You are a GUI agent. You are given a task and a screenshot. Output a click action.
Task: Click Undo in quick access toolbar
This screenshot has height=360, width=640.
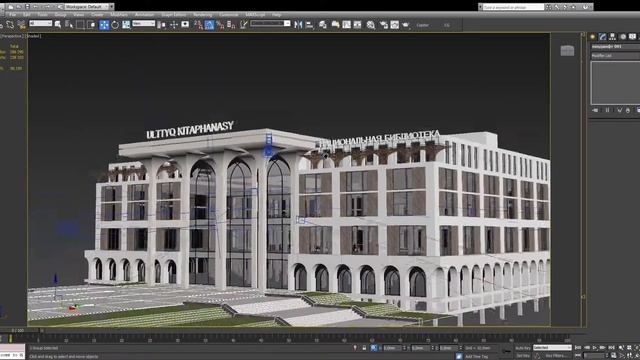[36, 7]
